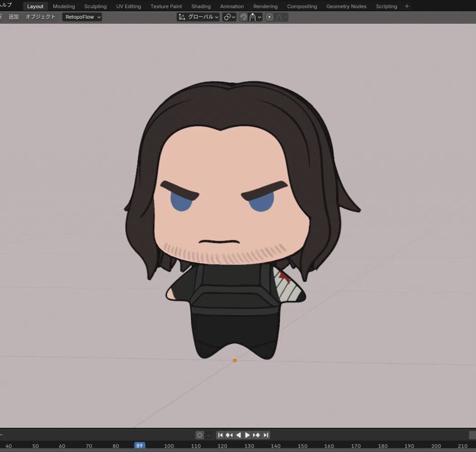Open the 追加 (Add) menu
476x452 pixels.
click(x=13, y=17)
